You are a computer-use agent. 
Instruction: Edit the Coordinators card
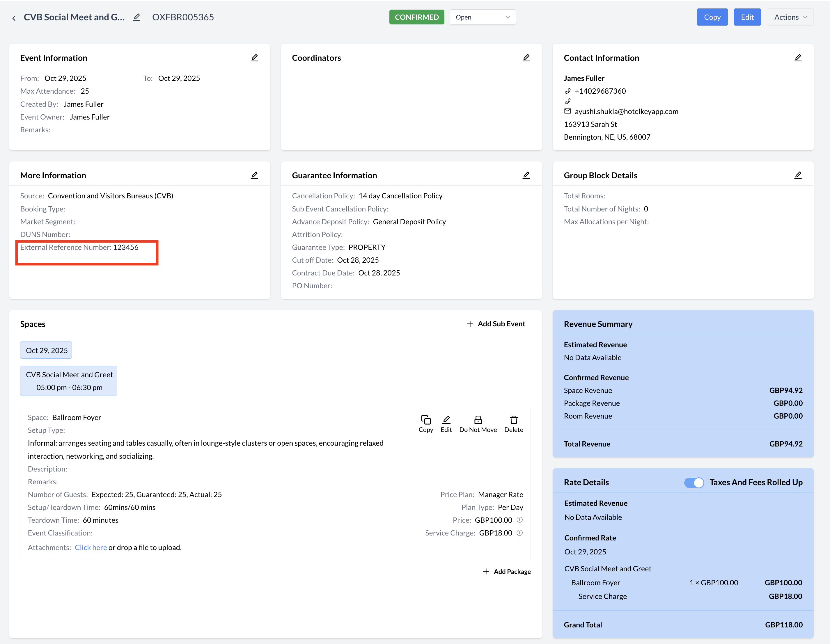[526, 58]
